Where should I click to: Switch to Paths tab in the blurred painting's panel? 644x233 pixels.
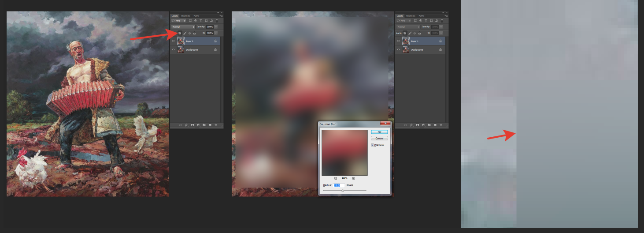pos(422,16)
